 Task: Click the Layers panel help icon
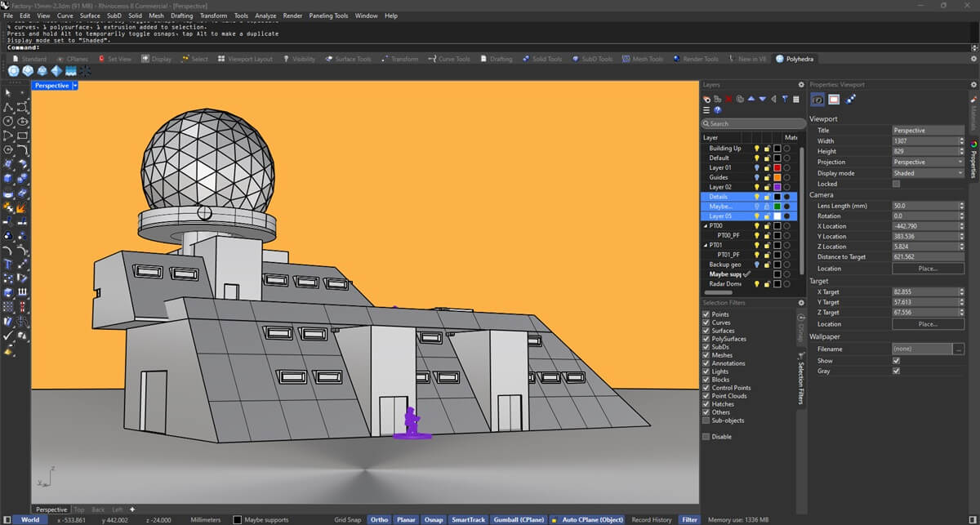point(718,110)
